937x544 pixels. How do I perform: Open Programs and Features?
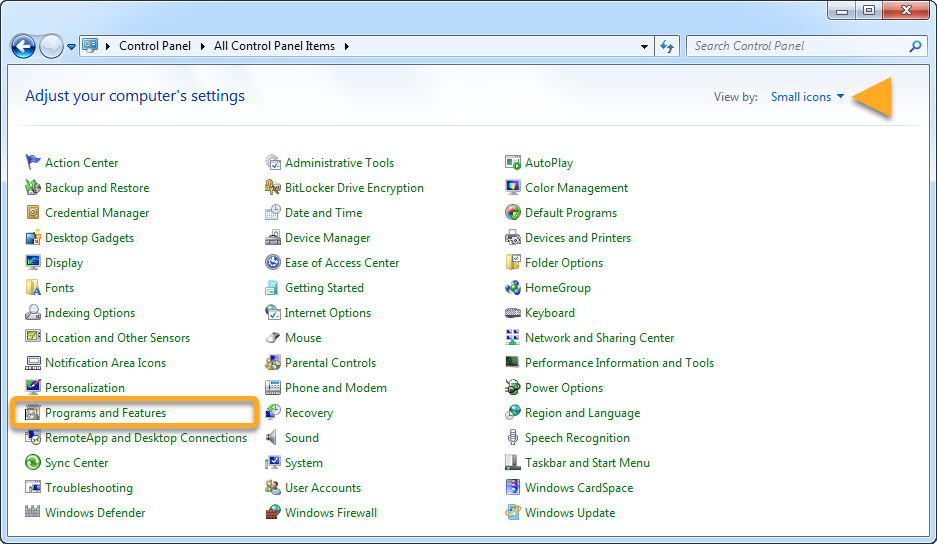click(x=105, y=413)
